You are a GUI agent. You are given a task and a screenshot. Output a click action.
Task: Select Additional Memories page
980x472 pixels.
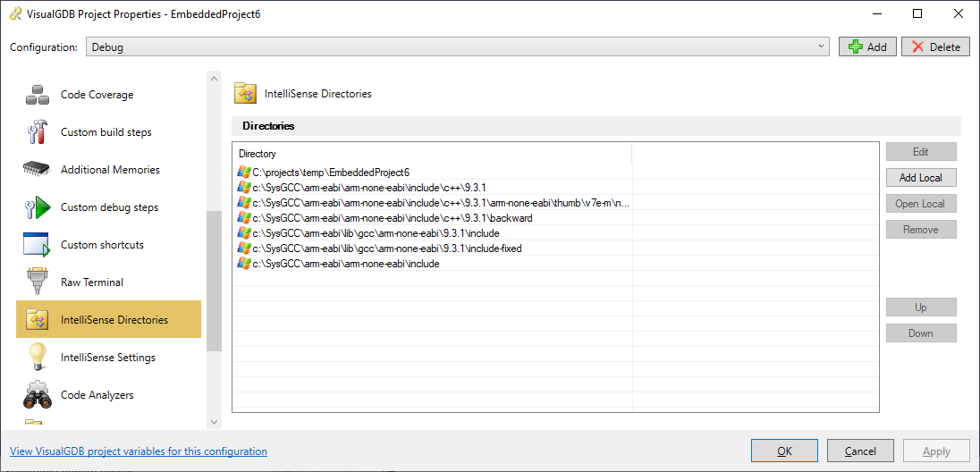tap(110, 170)
